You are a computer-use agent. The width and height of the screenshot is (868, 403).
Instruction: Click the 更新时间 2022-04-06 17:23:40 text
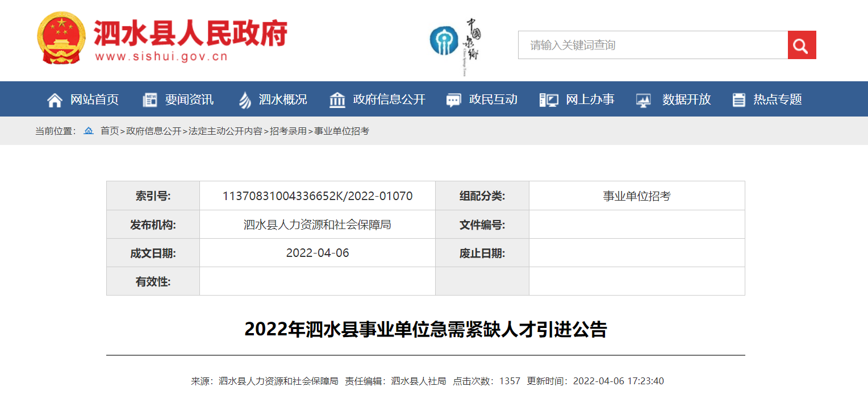(x=595, y=381)
